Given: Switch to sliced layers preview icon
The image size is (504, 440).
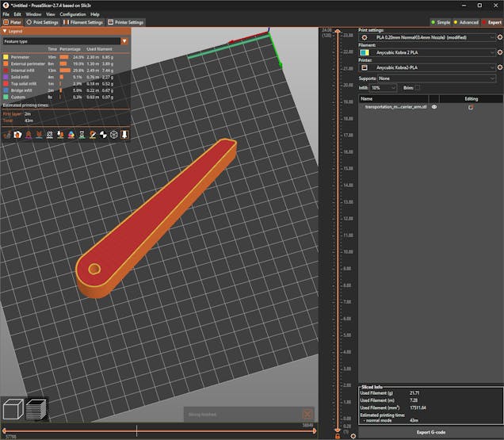Looking at the screenshot, I should (36, 410).
